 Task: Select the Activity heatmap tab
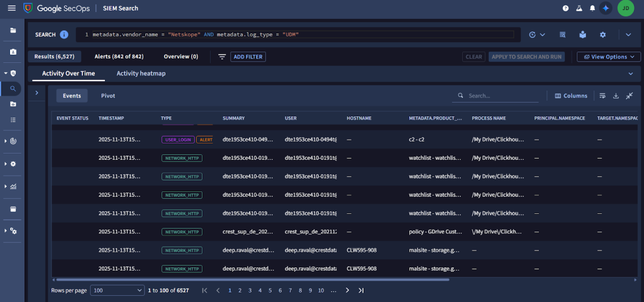point(141,74)
